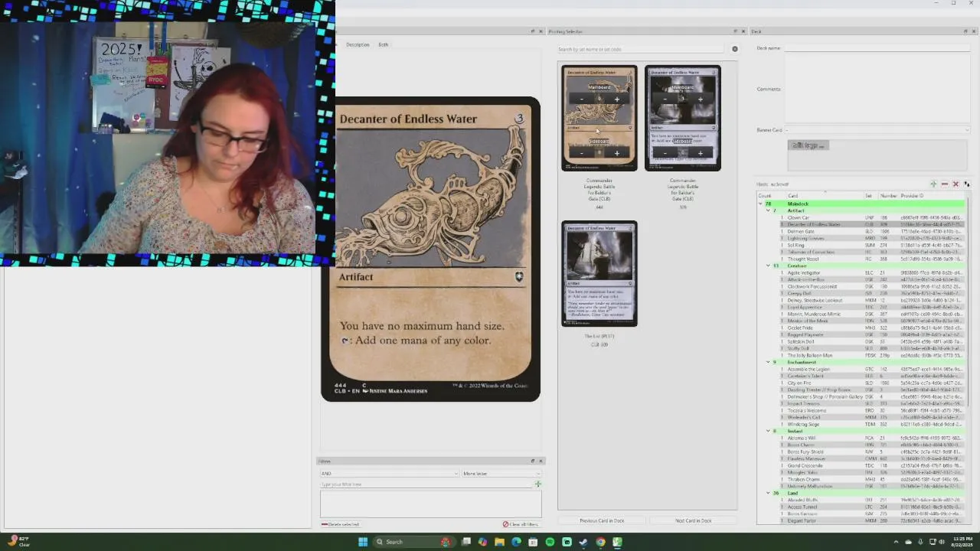Decrease Sideboard count on CLB 444 printing
The image size is (980, 551).
coord(582,153)
